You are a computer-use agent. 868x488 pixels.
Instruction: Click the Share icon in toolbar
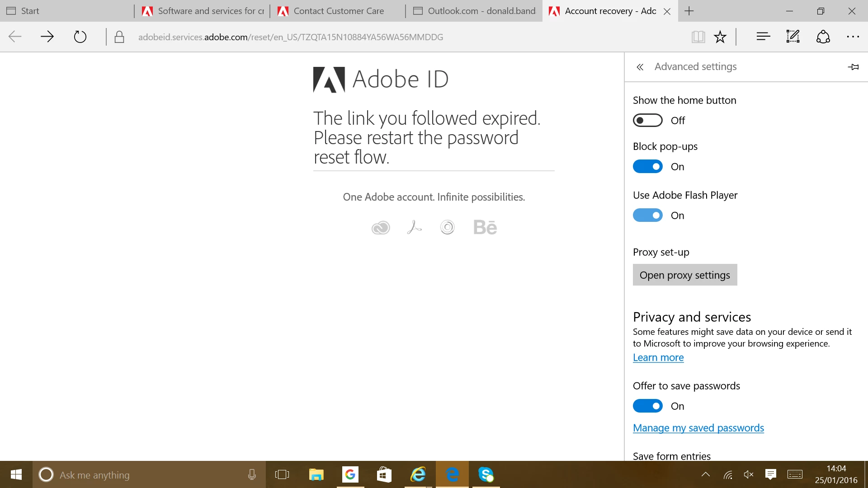(823, 37)
